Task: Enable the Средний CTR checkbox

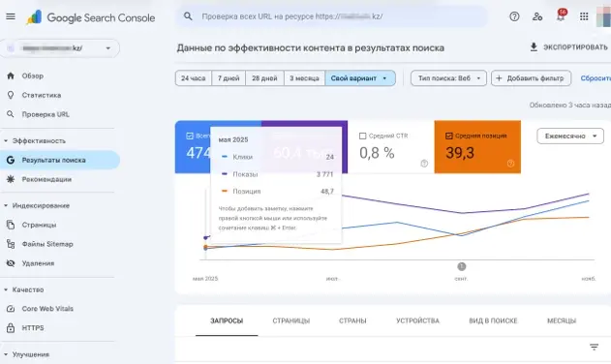Action: coord(362,136)
